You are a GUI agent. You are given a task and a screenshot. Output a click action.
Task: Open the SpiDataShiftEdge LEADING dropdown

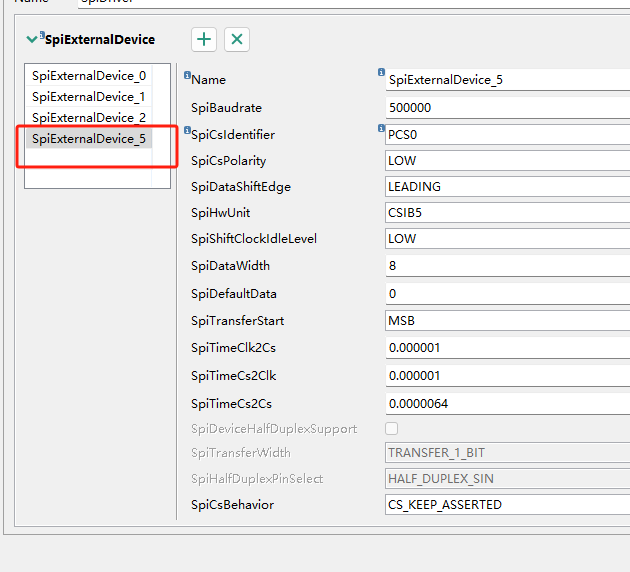coord(507,187)
